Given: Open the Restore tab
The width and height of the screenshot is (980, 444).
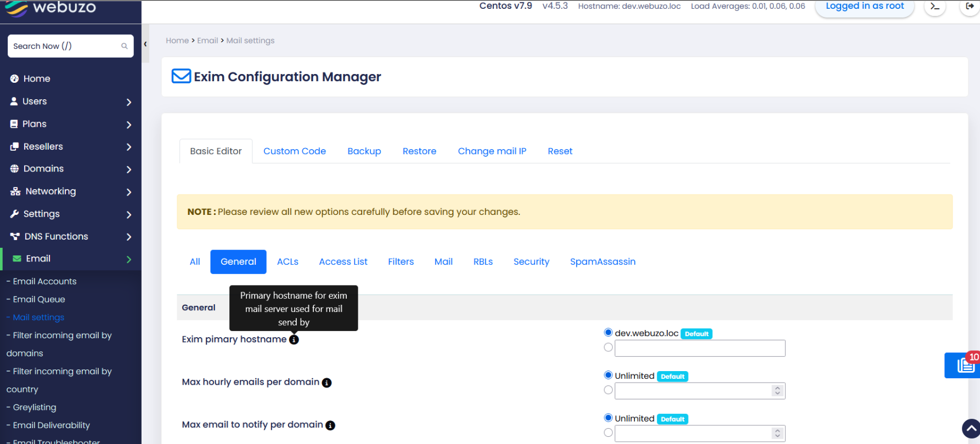Looking at the screenshot, I should tap(420, 151).
